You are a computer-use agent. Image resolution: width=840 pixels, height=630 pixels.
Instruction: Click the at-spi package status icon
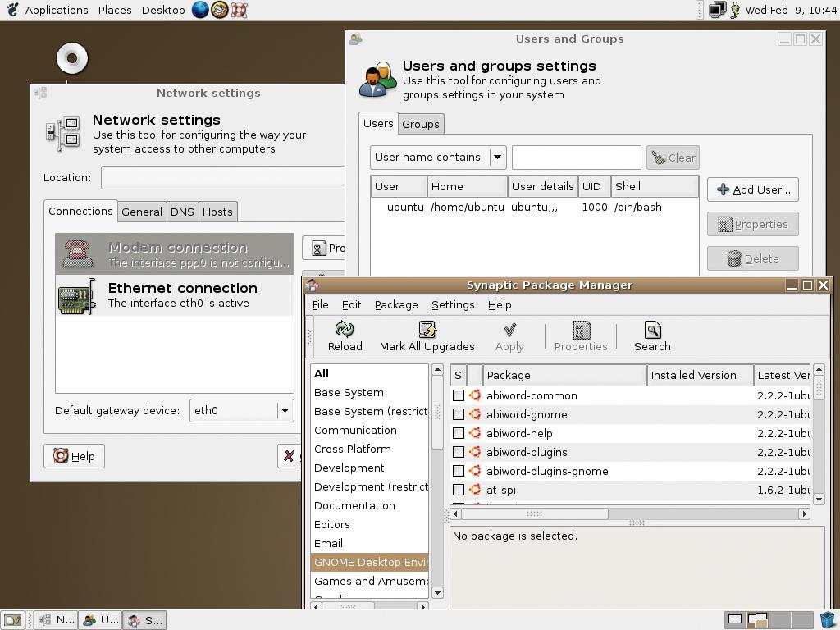pyautogui.click(x=475, y=489)
